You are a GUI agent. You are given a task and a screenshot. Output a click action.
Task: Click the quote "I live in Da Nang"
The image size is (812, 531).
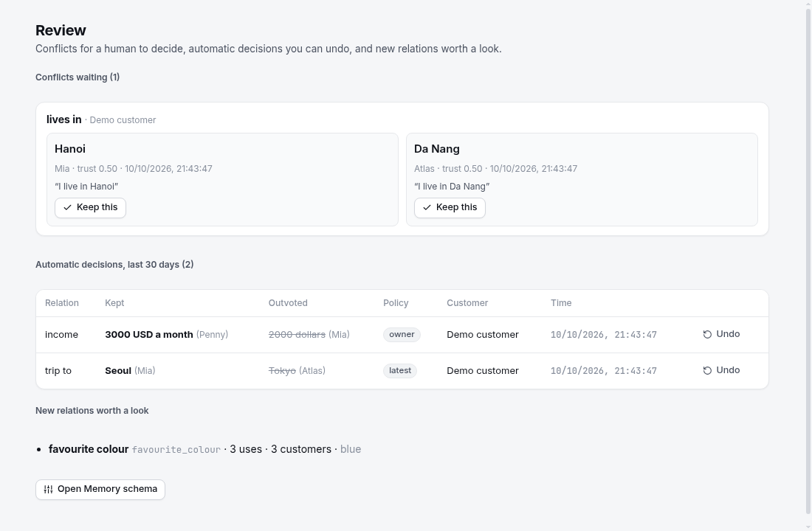(452, 187)
